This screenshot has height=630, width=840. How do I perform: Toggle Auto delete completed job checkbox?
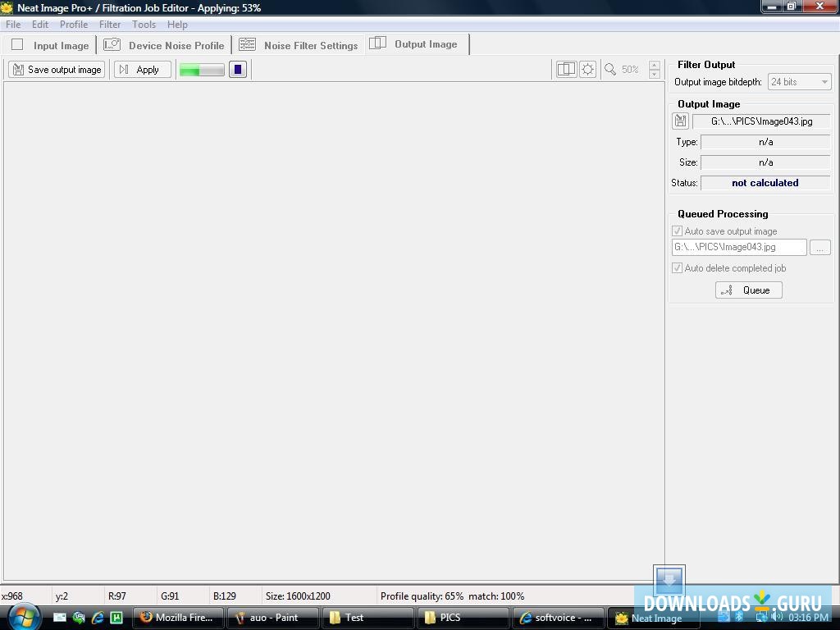tap(677, 268)
